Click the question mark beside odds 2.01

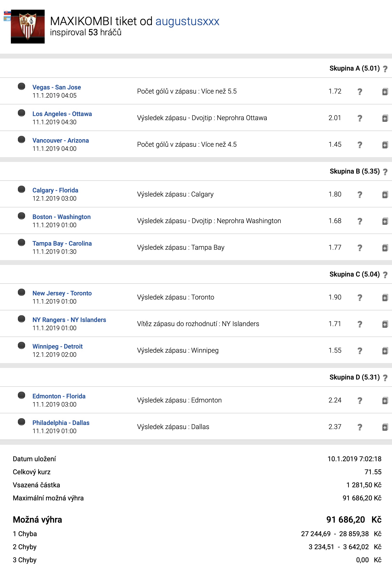click(x=360, y=118)
